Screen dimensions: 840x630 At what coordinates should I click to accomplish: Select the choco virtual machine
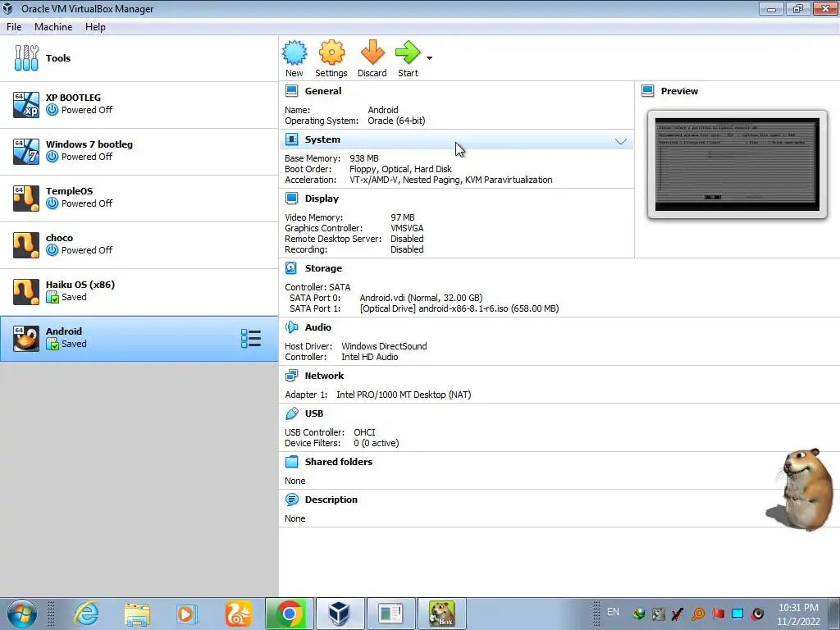click(139, 244)
